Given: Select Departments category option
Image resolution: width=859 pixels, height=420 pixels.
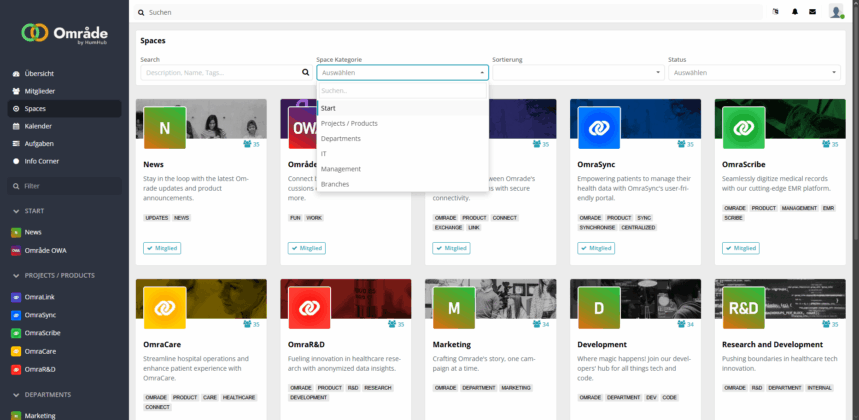Looking at the screenshot, I should [x=403, y=139].
